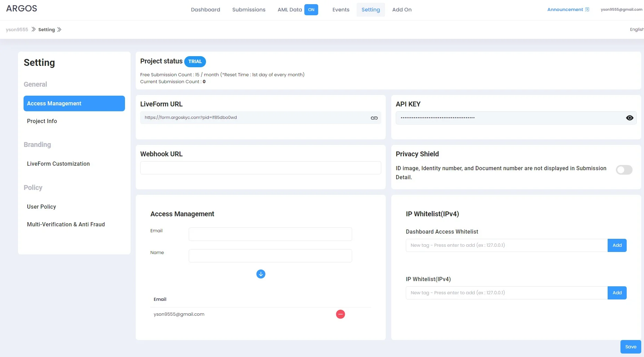Save the settings
The image size is (644, 357).
(x=630, y=347)
